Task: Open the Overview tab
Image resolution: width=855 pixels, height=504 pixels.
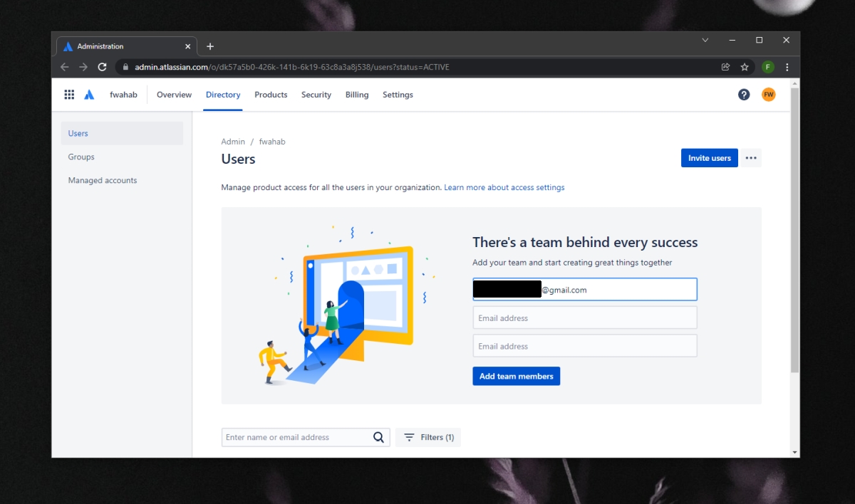Action: [x=174, y=95]
